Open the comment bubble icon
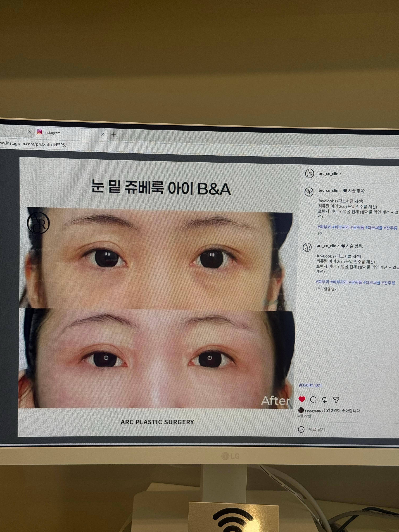399x532 pixels. point(313,400)
